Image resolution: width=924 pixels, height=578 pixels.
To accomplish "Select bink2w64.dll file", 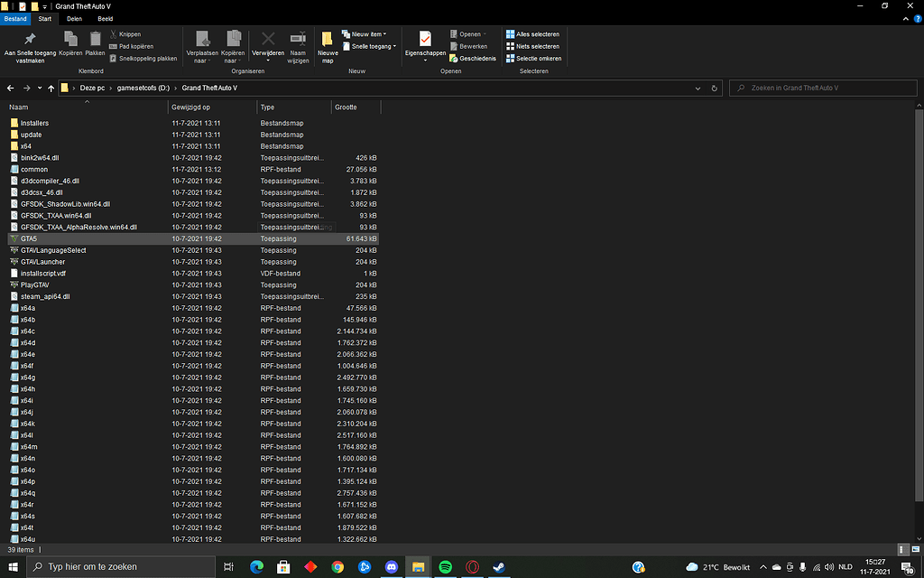I will [193, 157].
